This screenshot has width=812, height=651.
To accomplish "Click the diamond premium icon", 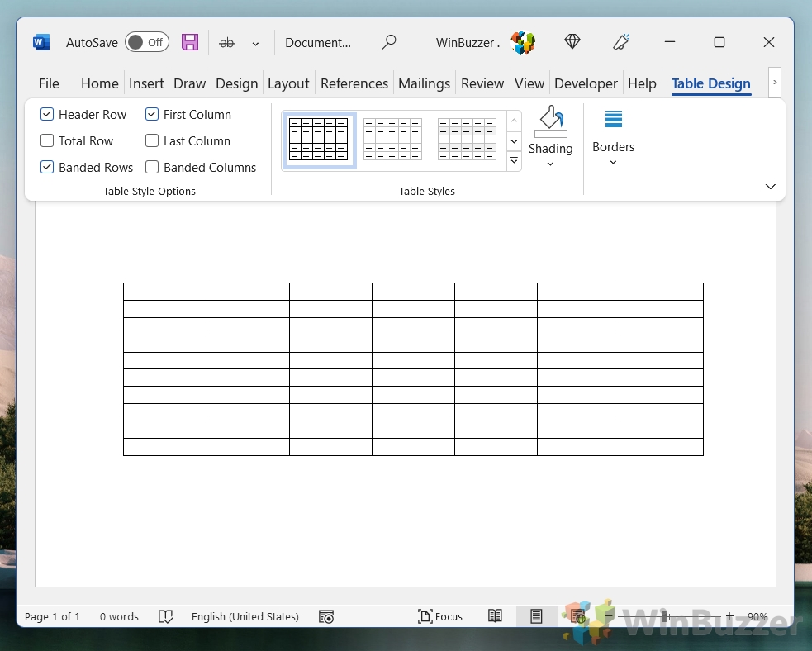I will [572, 42].
